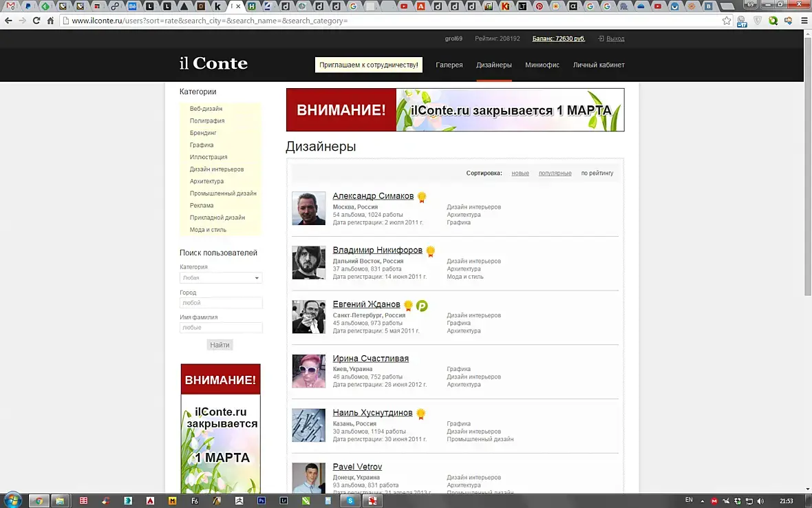Click Александр Симаков's avatar photo
Image resolution: width=812 pixels, height=508 pixels.
[309, 209]
